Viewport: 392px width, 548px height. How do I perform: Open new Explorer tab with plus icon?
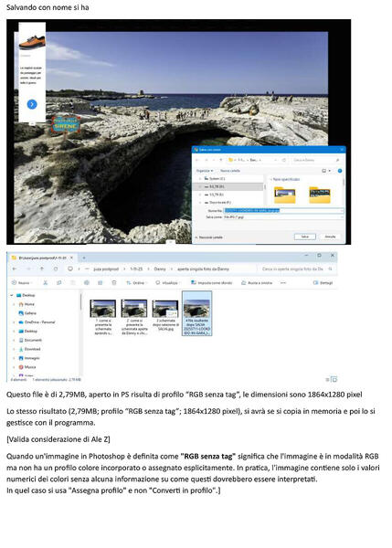click(x=84, y=258)
